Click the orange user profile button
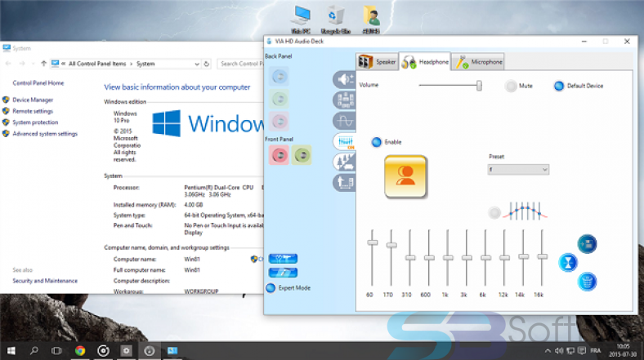644x360 pixels. click(x=405, y=176)
